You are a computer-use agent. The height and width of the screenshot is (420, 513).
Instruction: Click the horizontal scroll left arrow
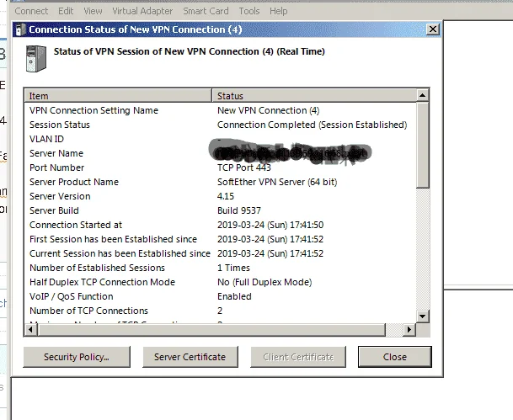31,329
